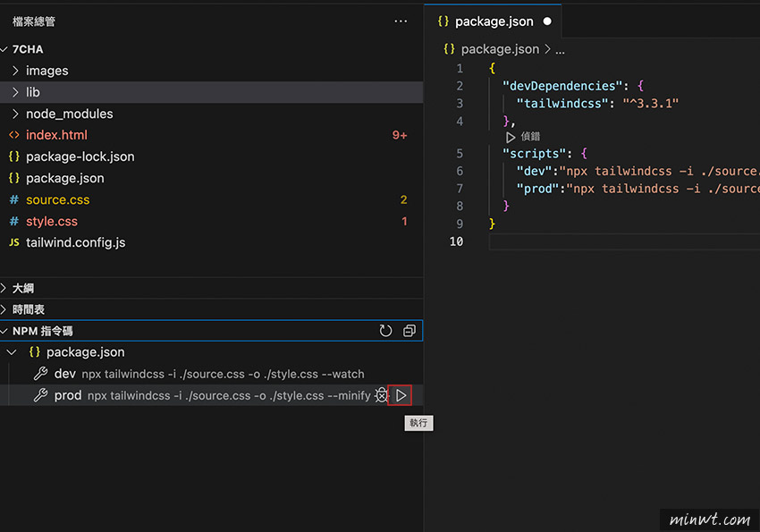Select the dev script wrench icon
760x532 pixels.
[41, 374]
